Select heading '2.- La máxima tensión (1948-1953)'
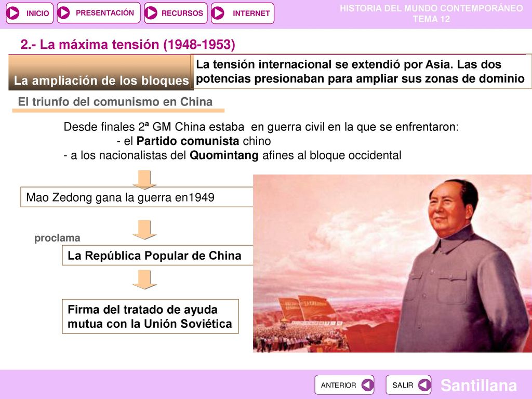 128,45
